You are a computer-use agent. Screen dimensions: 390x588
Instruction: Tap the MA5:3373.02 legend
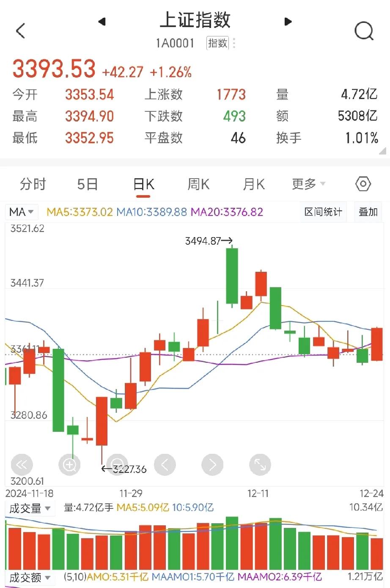click(x=80, y=212)
